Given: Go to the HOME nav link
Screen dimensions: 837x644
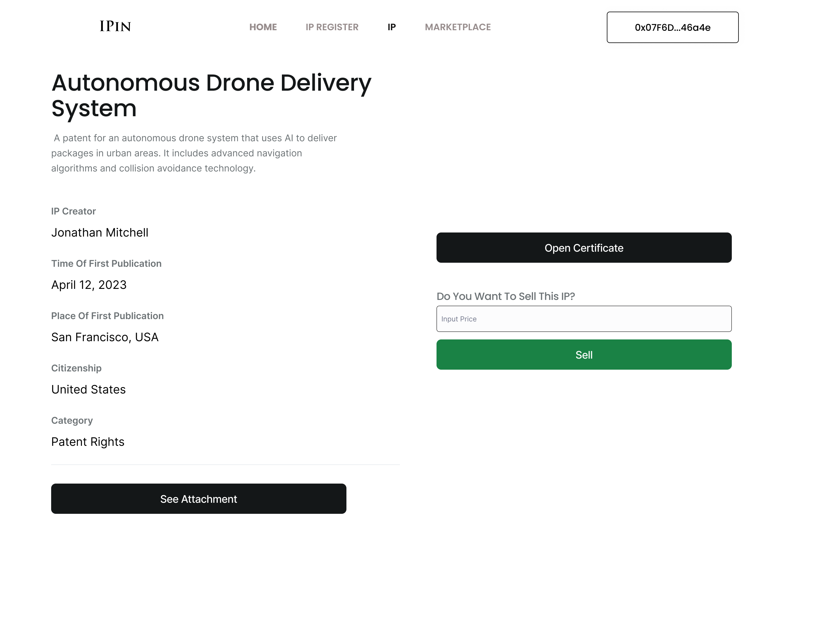Looking at the screenshot, I should point(263,27).
